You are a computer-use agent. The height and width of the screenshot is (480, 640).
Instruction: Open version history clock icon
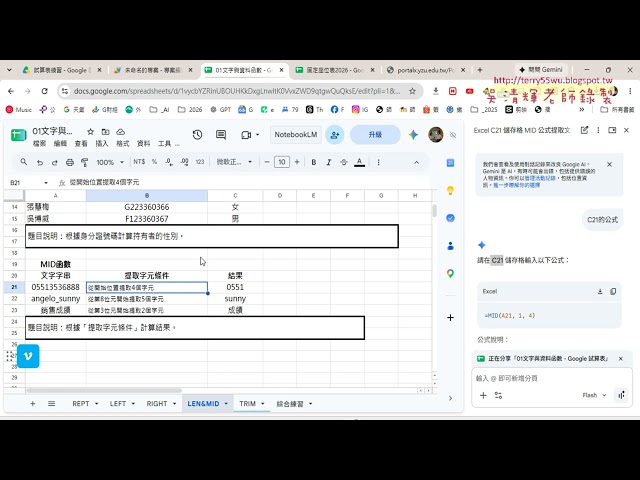[x=197, y=135]
